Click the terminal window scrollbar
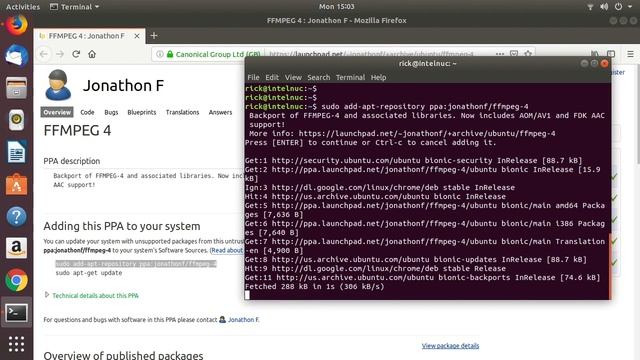The image size is (640, 360). pos(610,266)
